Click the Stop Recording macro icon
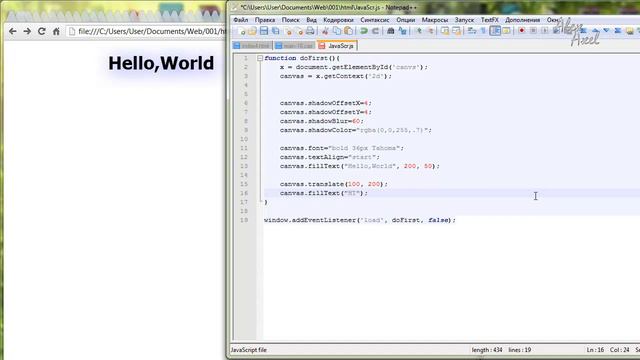Screen dimensions: 640x360 [x=533, y=31]
